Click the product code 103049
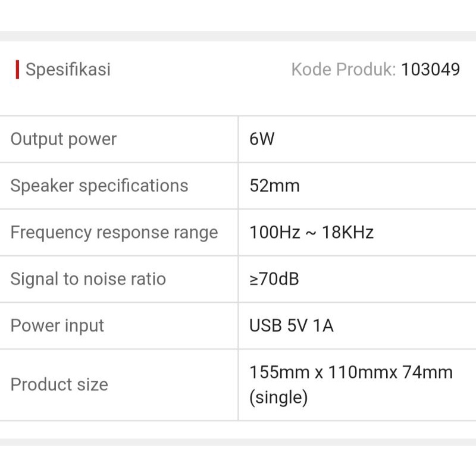Screen dimensions: 476x476 [x=430, y=70]
